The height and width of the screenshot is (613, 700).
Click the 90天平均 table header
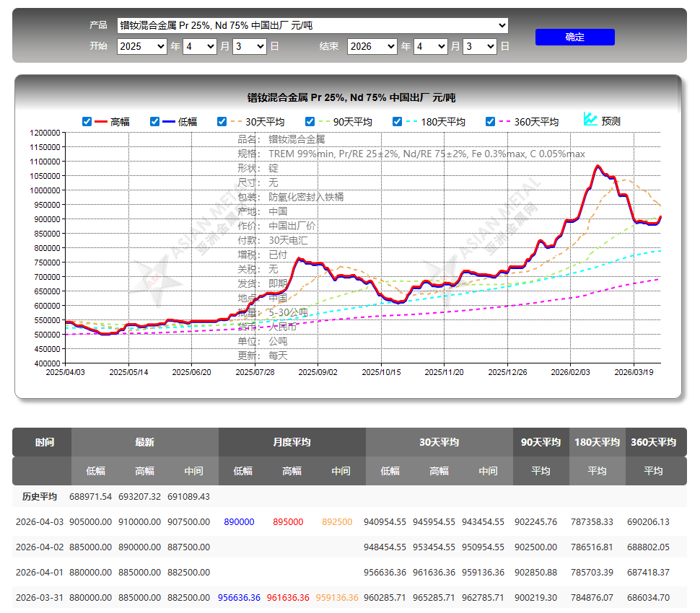(541, 442)
